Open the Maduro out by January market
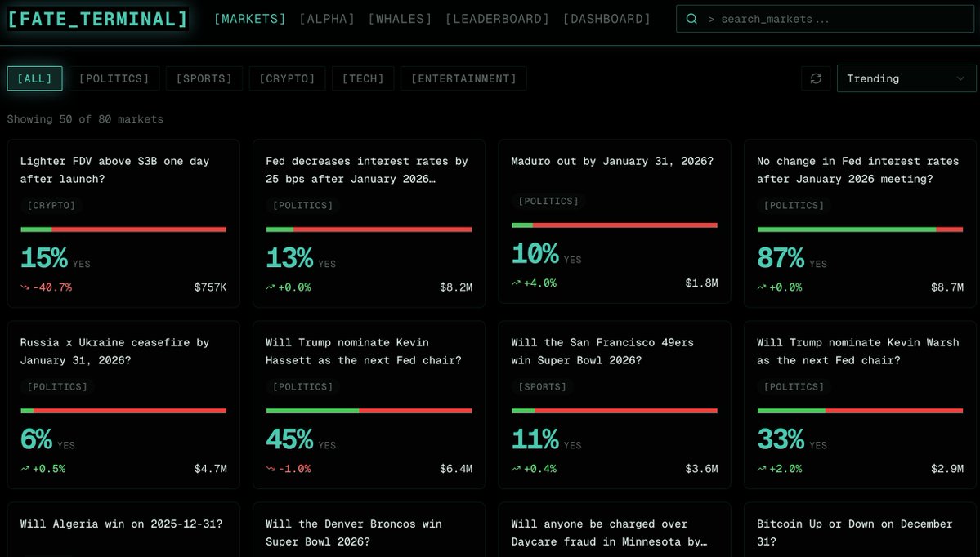Screen dimensions: 980x557 [x=615, y=221]
